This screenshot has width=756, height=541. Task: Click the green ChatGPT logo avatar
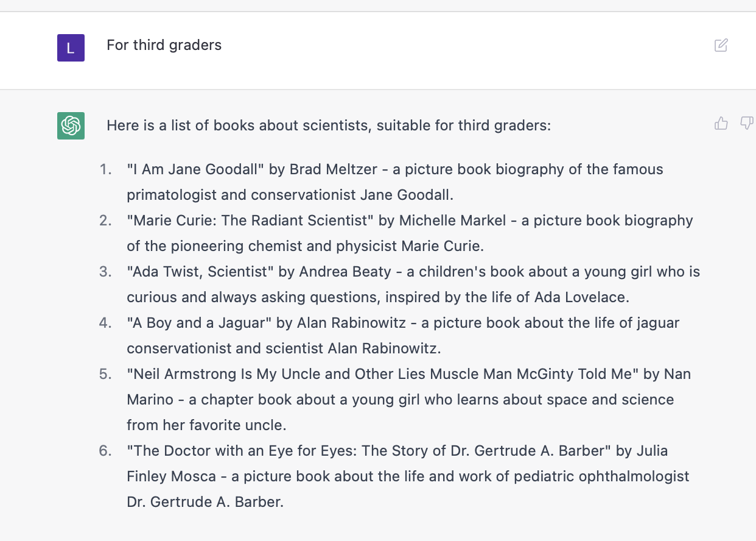71,126
